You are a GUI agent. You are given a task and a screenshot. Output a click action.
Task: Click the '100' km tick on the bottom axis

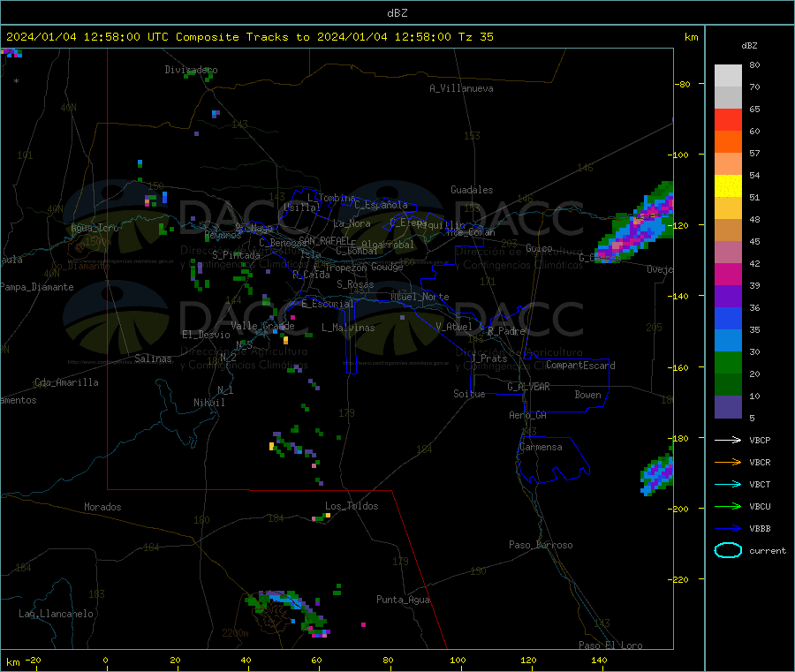click(x=458, y=661)
